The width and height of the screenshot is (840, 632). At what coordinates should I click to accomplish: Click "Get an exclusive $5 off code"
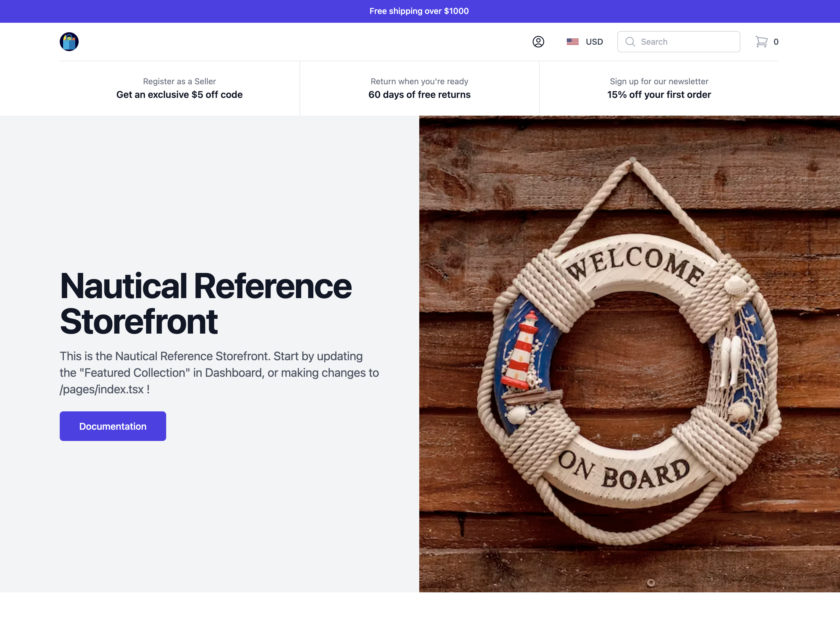tap(179, 95)
